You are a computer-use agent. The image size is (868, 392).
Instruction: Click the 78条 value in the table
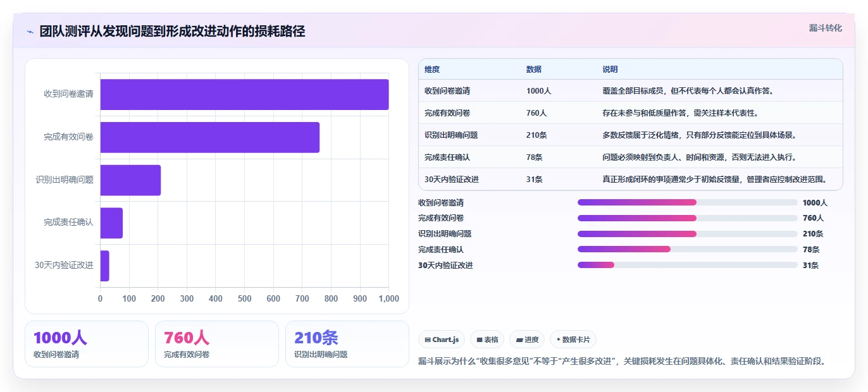pyautogui.click(x=535, y=157)
